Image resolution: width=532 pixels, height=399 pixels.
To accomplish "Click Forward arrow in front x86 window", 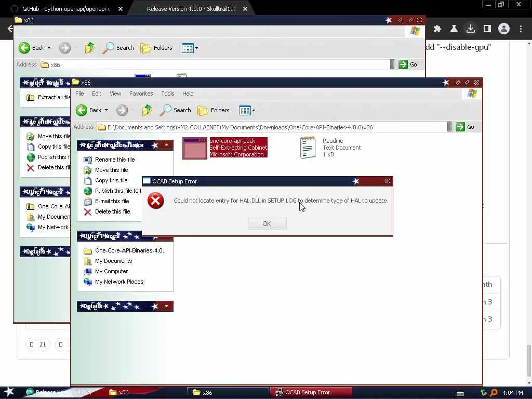I will pos(122,110).
